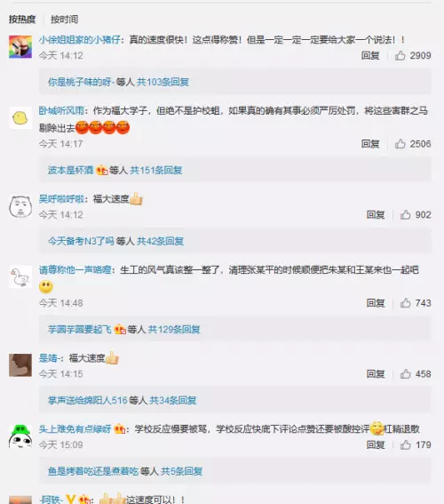Tap the like icon next to 743
Screen dimensions: 444x504
click(x=405, y=303)
